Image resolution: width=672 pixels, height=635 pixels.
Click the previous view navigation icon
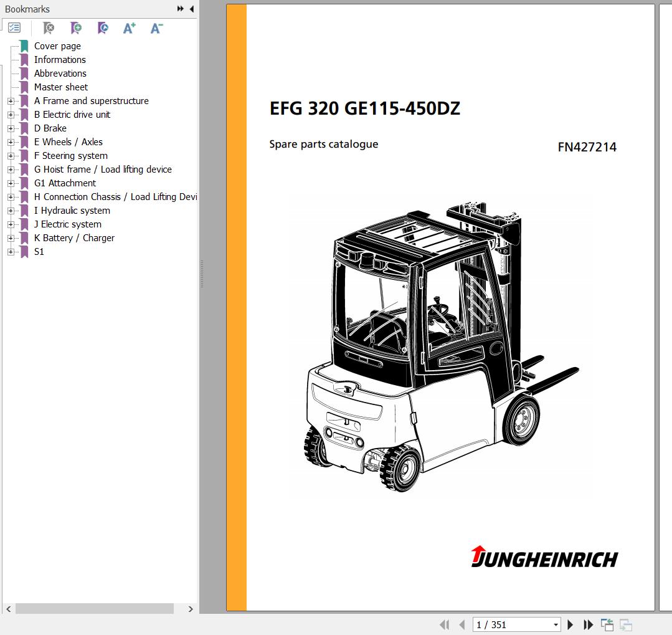click(607, 624)
